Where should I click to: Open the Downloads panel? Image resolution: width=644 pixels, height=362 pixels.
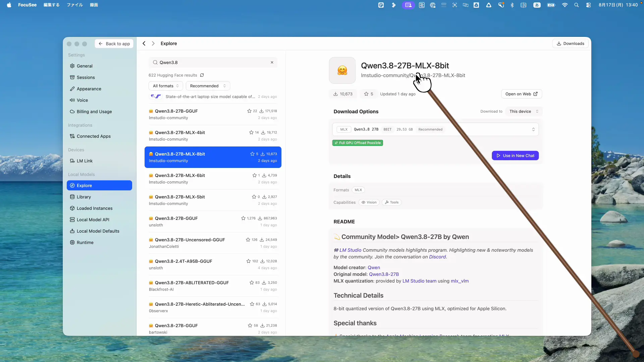click(570, 44)
